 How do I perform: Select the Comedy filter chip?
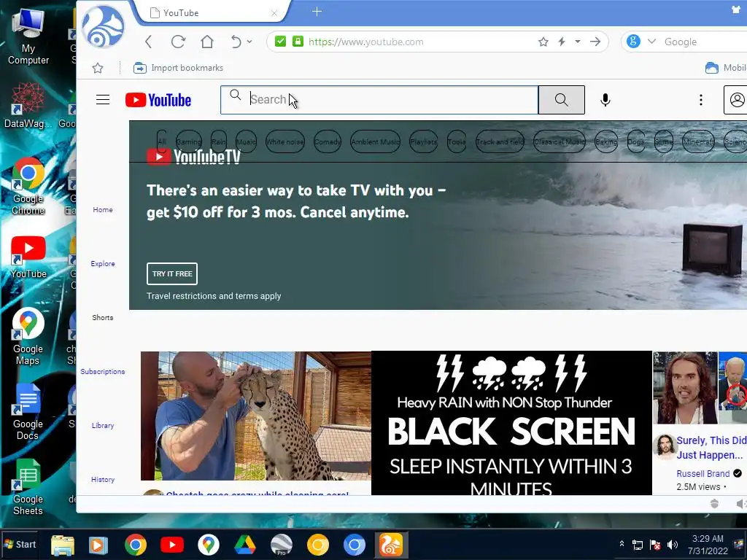click(328, 142)
